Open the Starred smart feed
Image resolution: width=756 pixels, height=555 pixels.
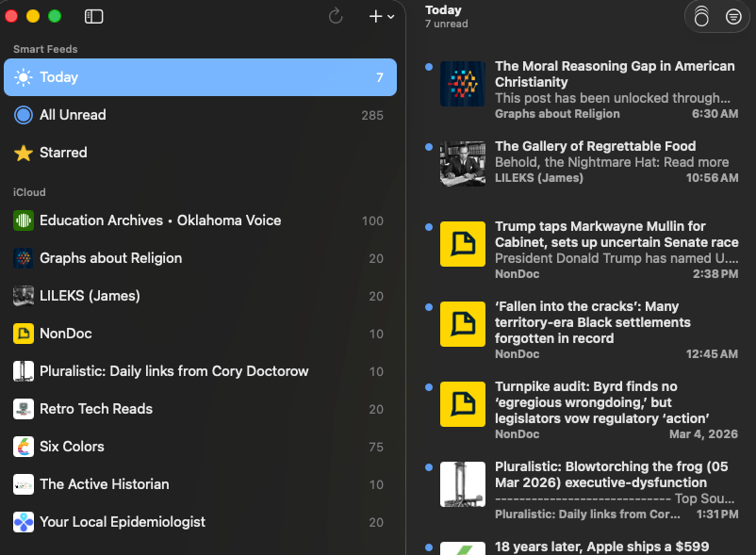[63, 153]
